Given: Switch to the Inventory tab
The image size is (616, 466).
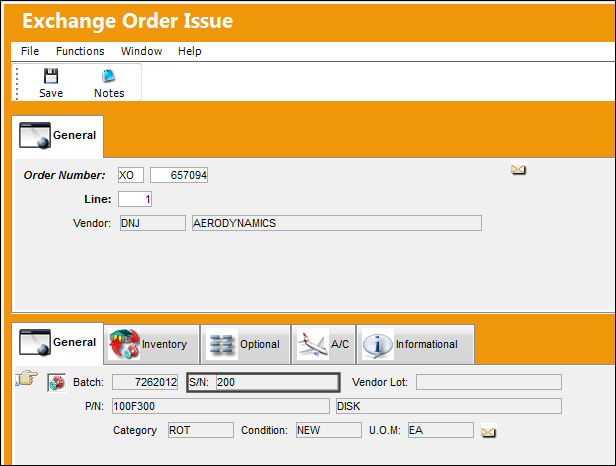Looking at the screenshot, I should tap(152, 344).
